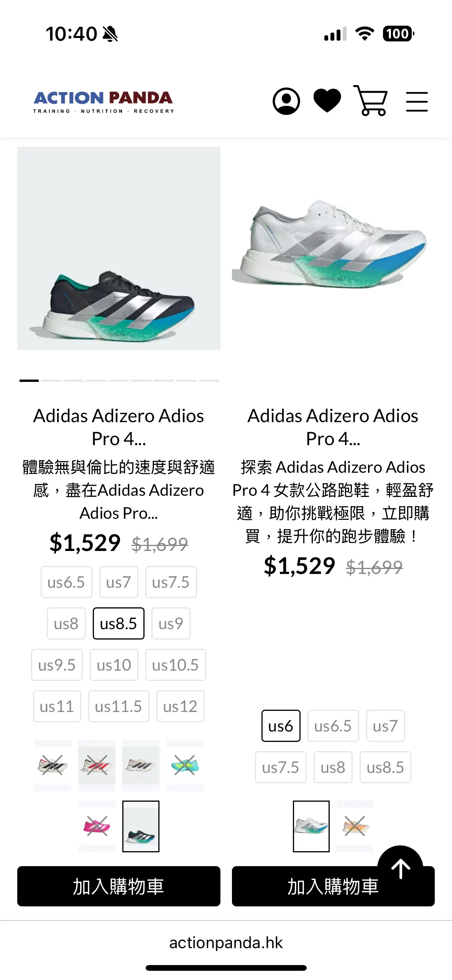Select size us12 option
This screenshot has height=980, width=452.
180,706
